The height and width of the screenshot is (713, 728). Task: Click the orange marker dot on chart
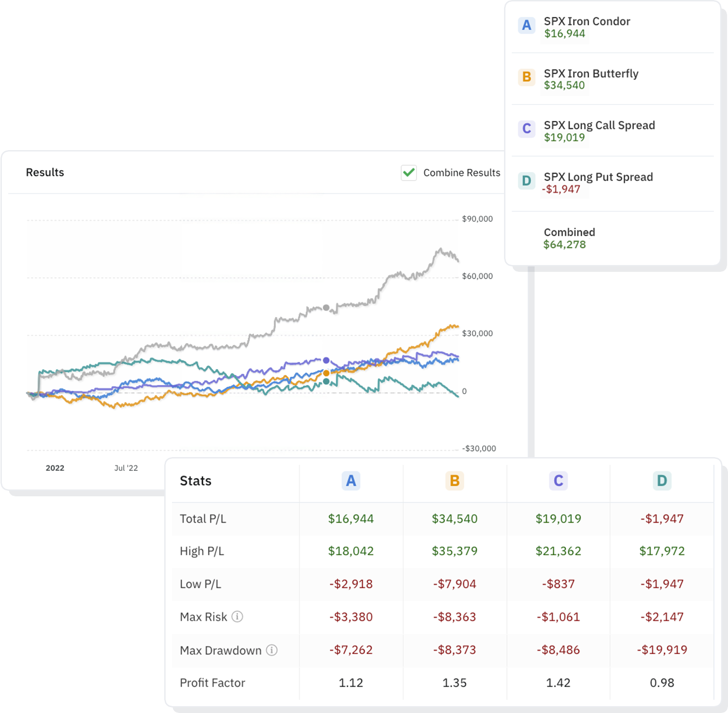click(x=326, y=373)
